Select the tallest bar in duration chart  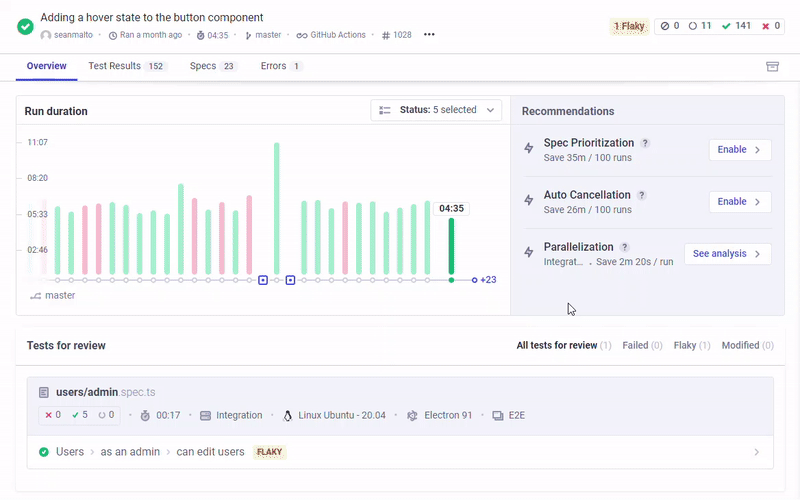tap(276, 208)
